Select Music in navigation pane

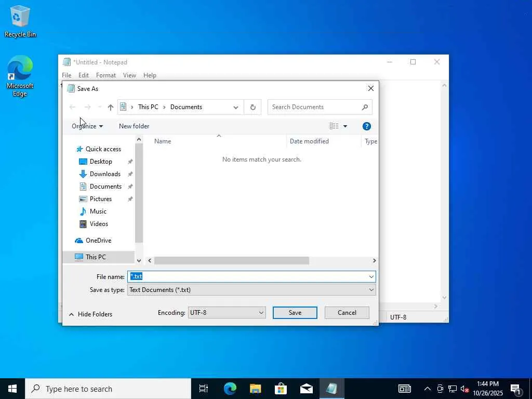[98, 211]
